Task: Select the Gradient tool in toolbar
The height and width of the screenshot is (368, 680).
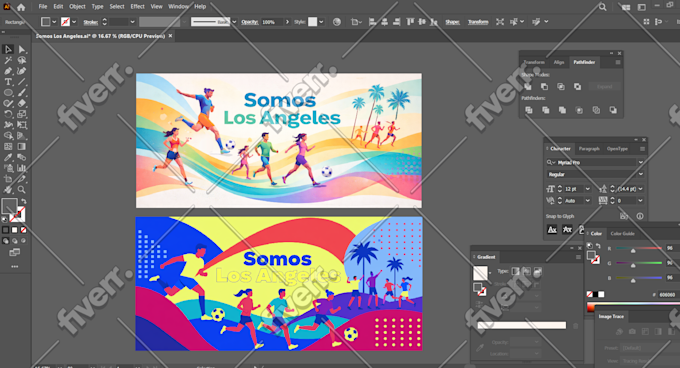Action: [x=22, y=147]
